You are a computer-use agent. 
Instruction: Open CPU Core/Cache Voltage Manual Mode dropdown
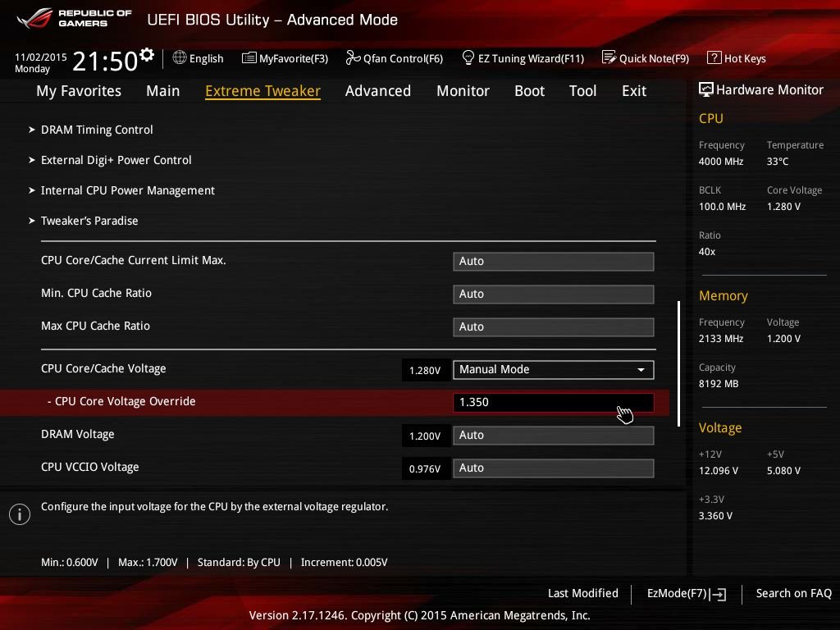point(554,370)
